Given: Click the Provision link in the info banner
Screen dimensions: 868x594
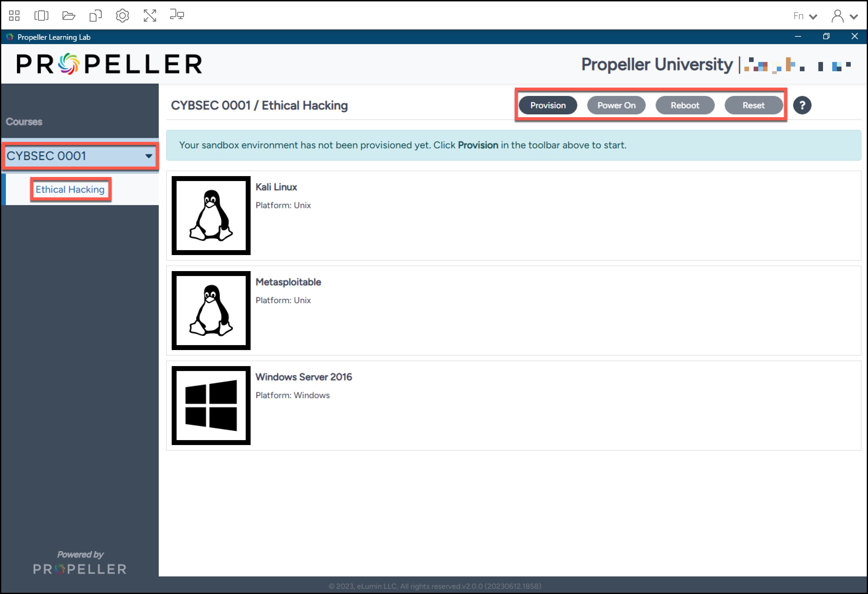Looking at the screenshot, I should click(x=478, y=145).
